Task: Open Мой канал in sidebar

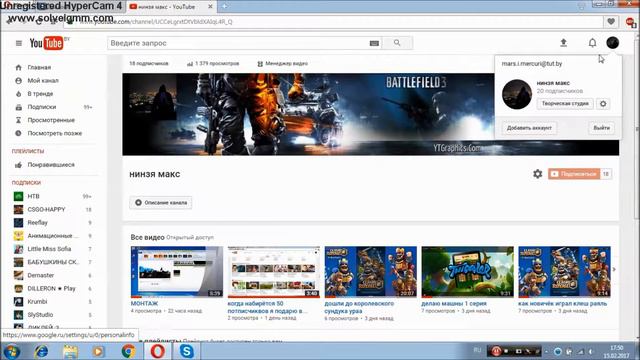Action: click(43, 80)
